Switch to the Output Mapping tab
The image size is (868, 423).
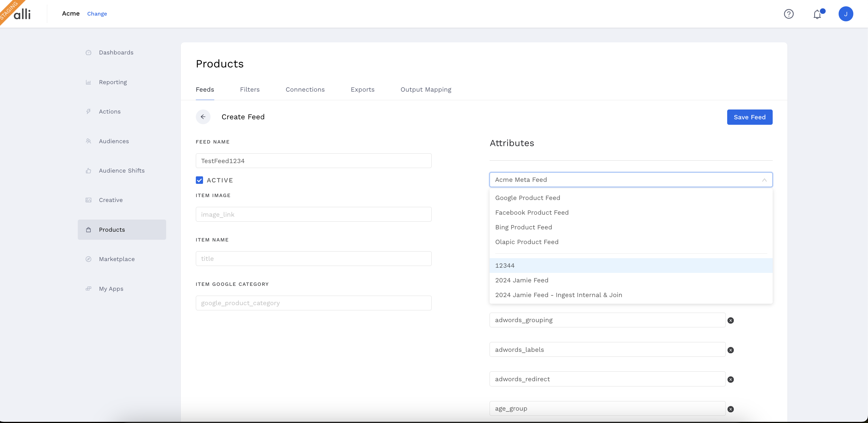point(426,90)
